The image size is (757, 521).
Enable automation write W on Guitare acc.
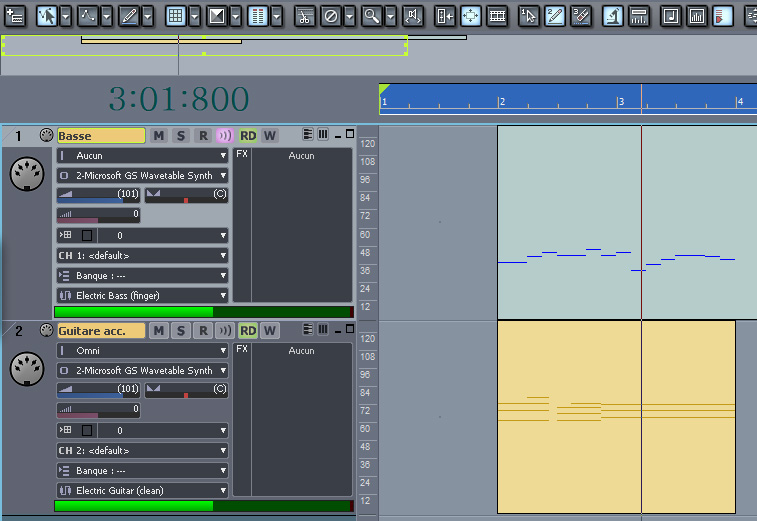(270, 331)
